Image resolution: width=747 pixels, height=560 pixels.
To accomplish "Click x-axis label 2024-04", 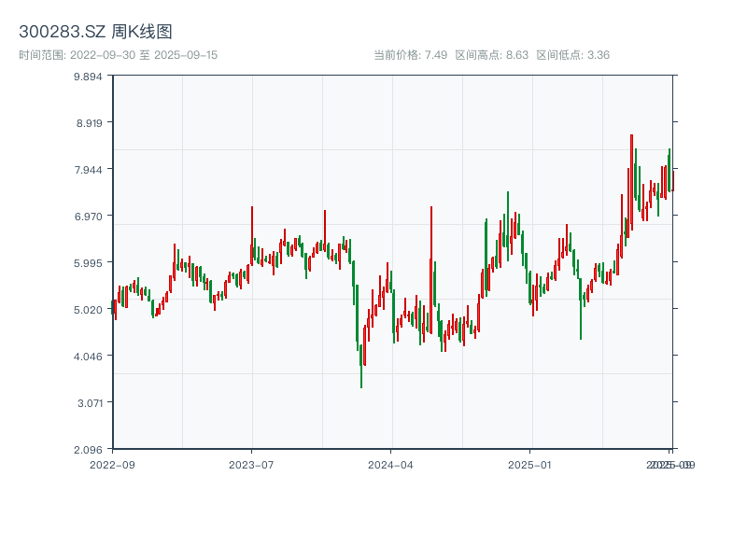I will click(x=390, y=465).
